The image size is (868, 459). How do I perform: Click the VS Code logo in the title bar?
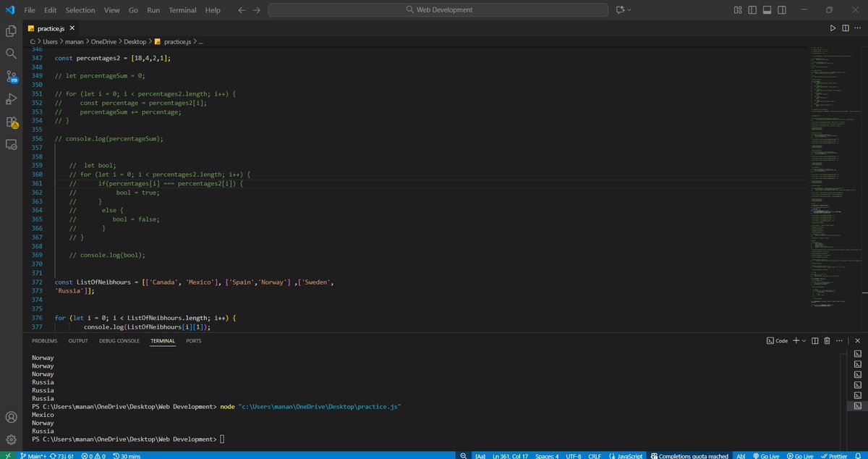[9, 10]
